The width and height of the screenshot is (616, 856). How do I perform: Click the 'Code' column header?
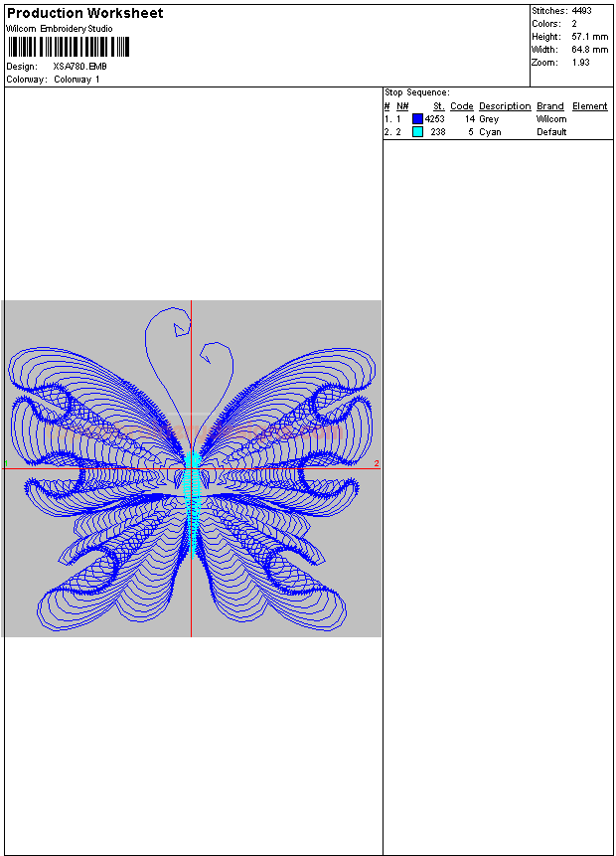462,106
